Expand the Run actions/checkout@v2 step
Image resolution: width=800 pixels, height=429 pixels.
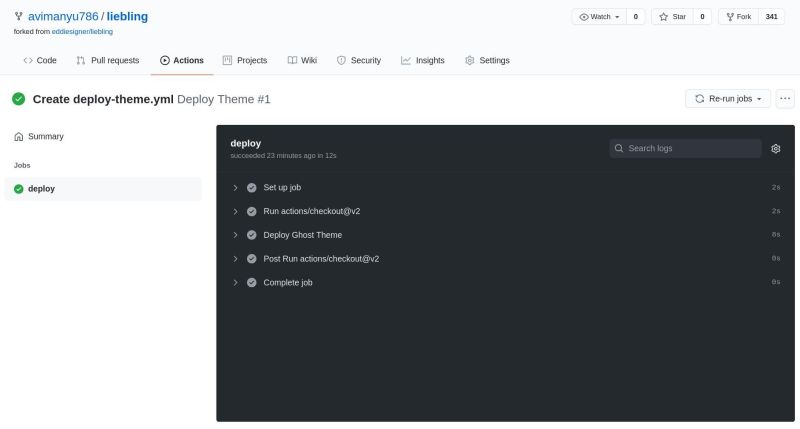coord(235,211)
